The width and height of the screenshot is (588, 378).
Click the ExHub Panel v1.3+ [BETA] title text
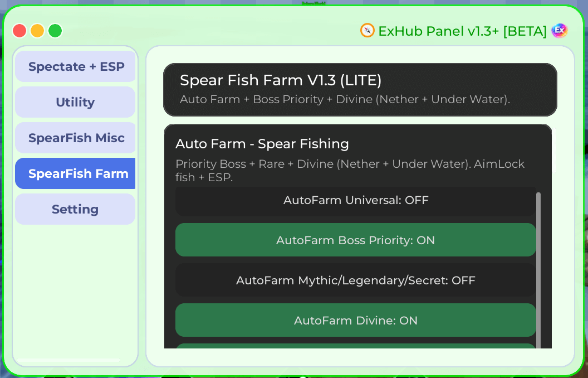462,31
